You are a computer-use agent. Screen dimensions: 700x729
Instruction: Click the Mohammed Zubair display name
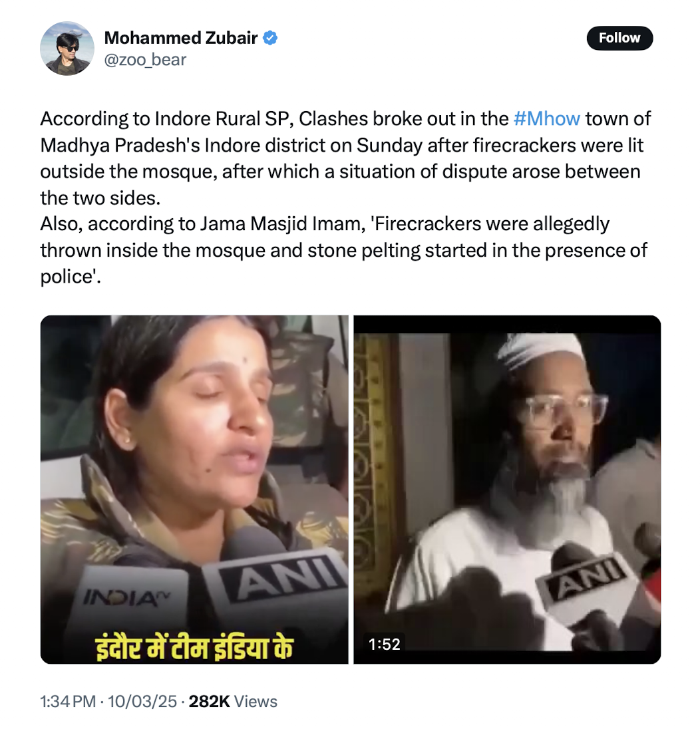point(181,38)
